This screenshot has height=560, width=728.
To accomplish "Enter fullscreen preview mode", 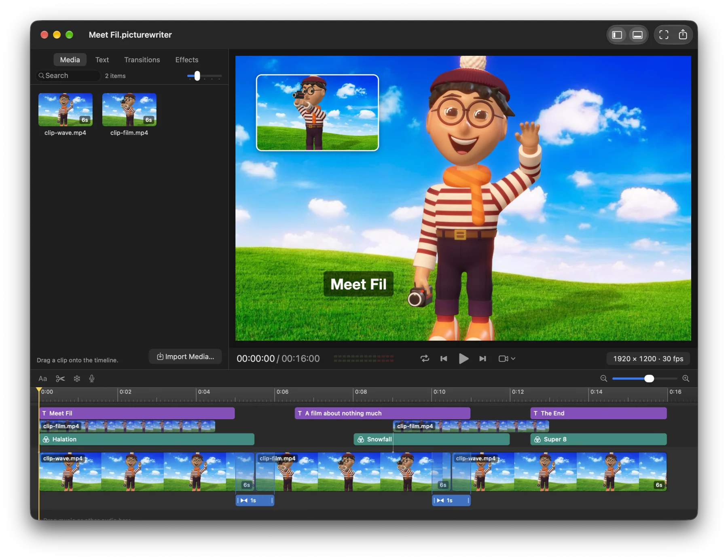I will pyautogui.click(x=664, y=35).
